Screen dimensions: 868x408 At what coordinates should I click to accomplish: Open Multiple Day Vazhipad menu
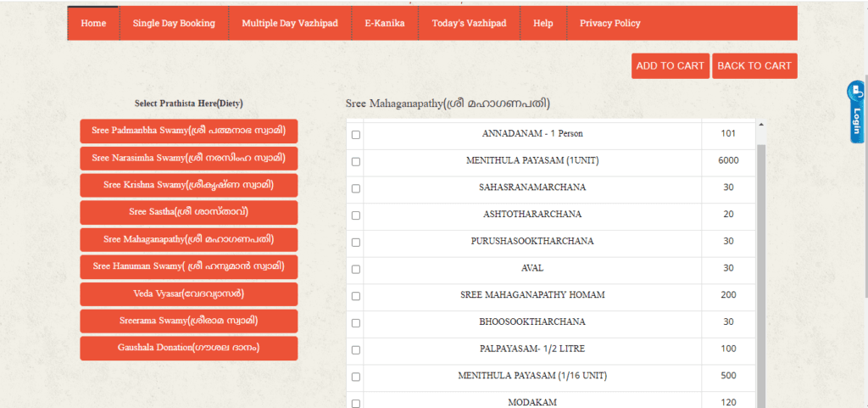coord(290,24)
